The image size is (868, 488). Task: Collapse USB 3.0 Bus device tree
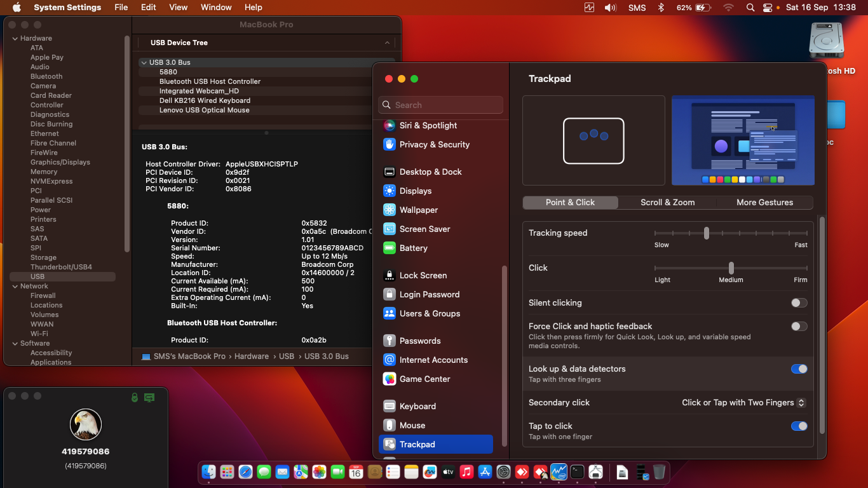click(x=144, y=62)
